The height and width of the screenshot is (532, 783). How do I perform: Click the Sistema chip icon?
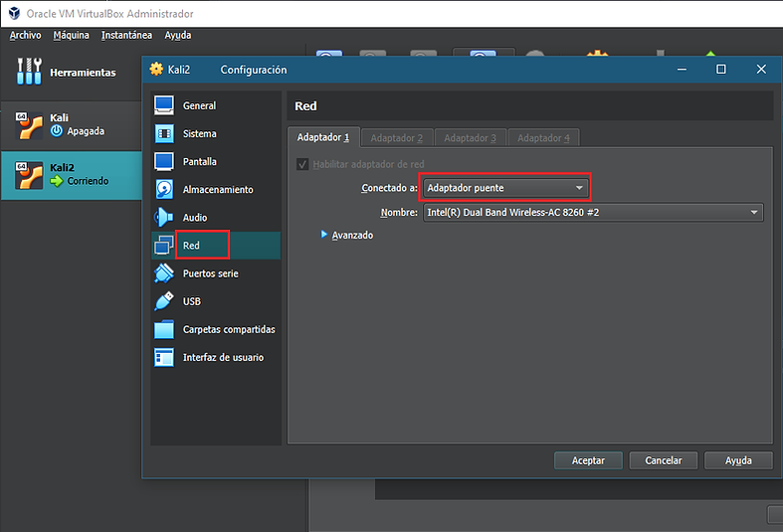point(164,133)
